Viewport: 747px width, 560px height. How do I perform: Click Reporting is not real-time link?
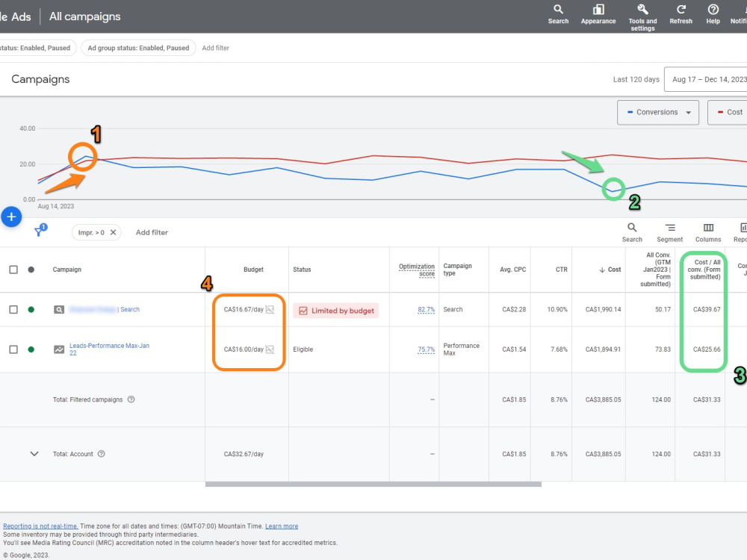(40, 526)
